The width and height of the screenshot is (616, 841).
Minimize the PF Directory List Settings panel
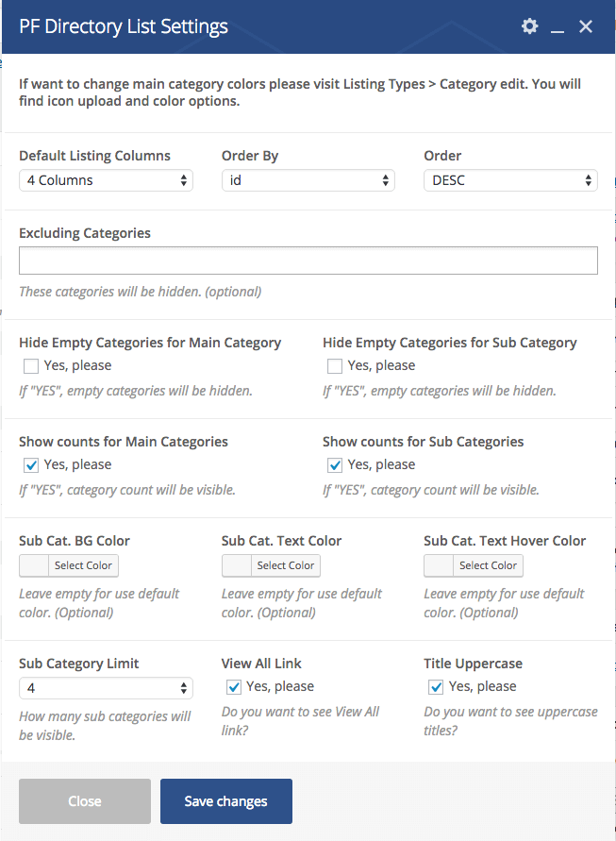pos(558,27)
